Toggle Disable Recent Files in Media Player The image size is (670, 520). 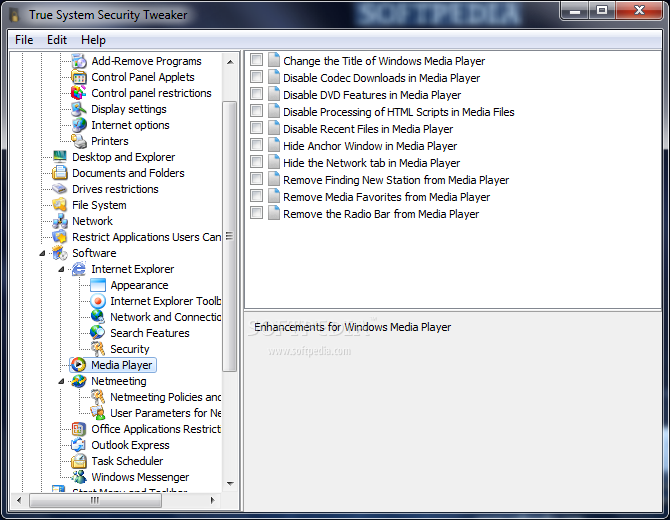(x=256, y=128)
